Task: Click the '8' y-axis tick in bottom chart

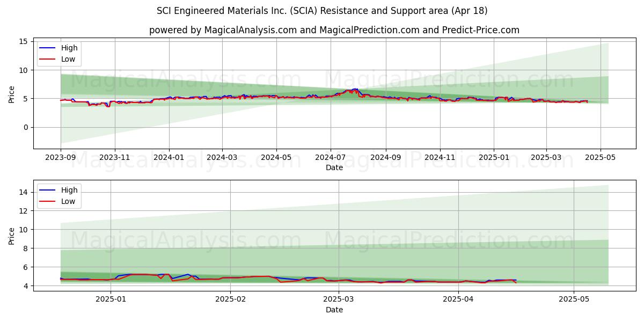Action: 27,248
